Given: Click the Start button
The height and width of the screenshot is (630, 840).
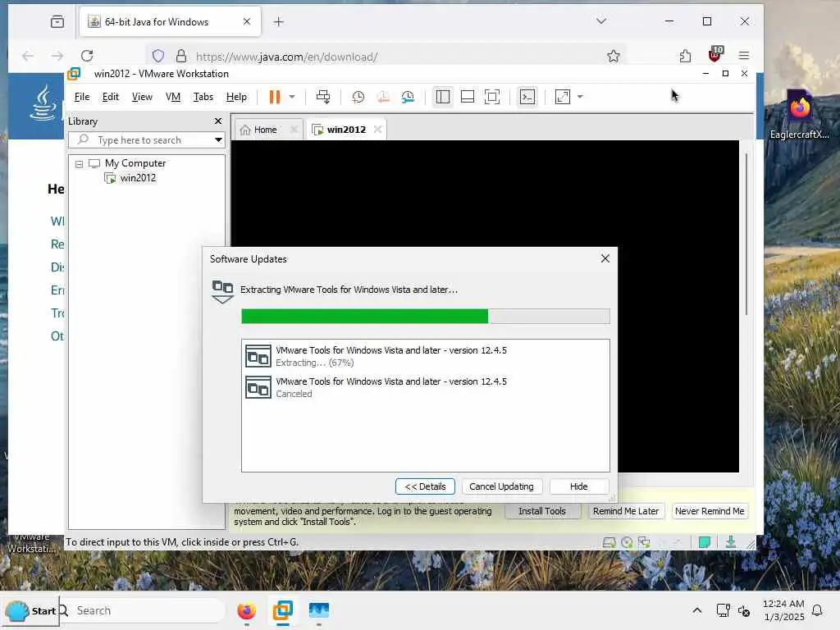Looking at the screenshot, I should pyautogui.click(x=31, y=610).
